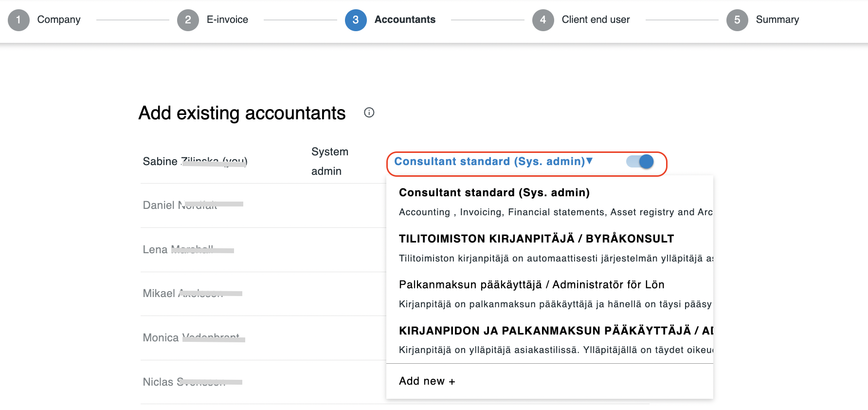The image size is (868, 410).
Task: Click step 1 Company circle icon
Action: click(x=18, y=20)
